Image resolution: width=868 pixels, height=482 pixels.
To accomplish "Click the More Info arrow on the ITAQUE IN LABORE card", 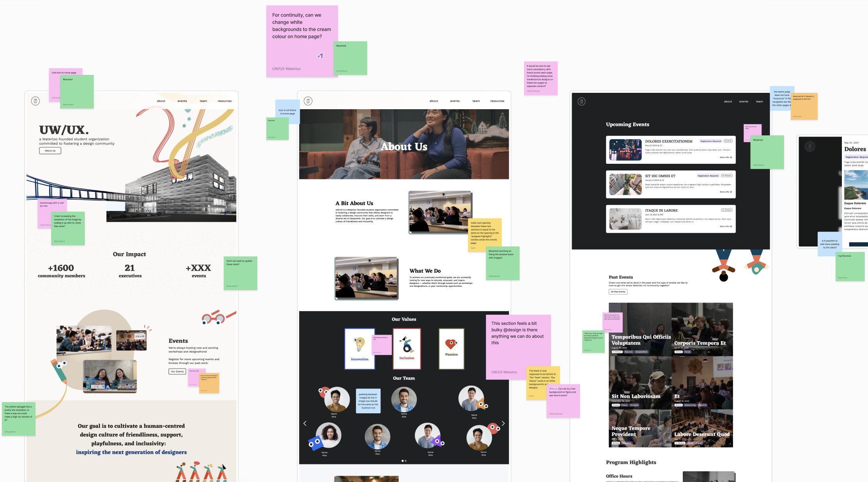I will point(726,226).
